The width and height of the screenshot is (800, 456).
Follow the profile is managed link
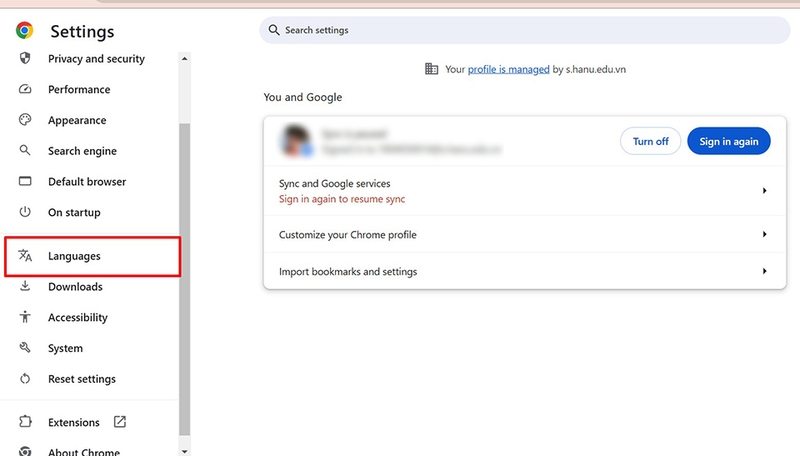click(509, 69)
